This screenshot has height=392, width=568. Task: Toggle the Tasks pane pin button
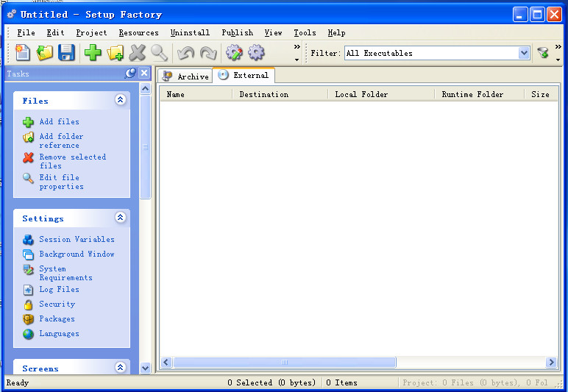pos(130,73)
